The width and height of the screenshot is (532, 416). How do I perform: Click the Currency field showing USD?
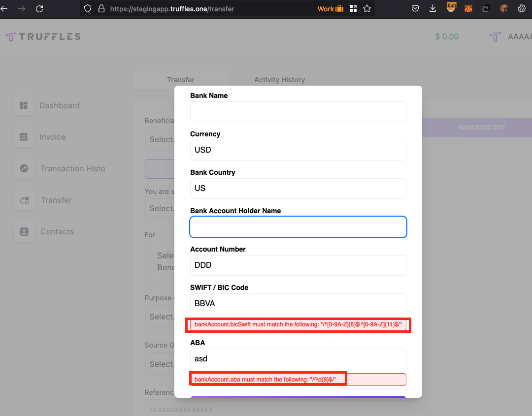(298, 150)
